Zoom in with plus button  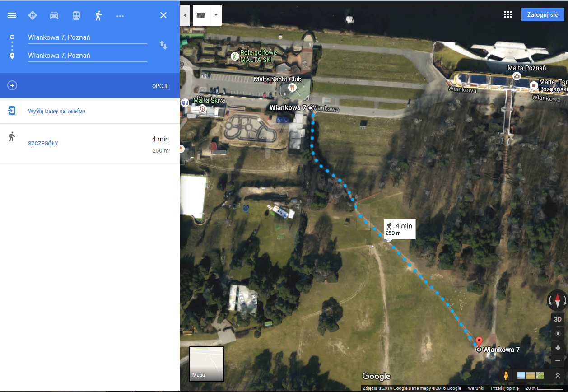click(x=558, y=348)
